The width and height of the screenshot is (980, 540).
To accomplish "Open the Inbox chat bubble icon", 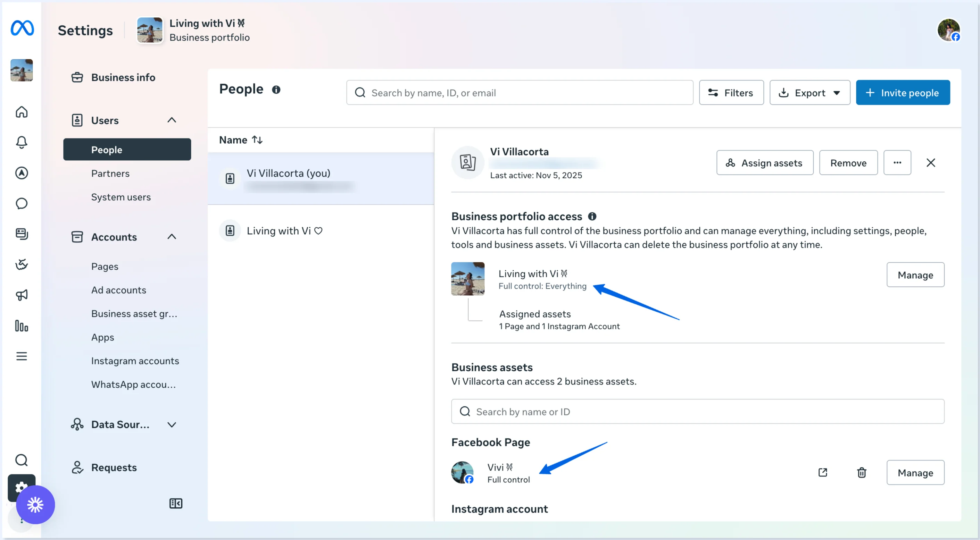I will (21, 203).
